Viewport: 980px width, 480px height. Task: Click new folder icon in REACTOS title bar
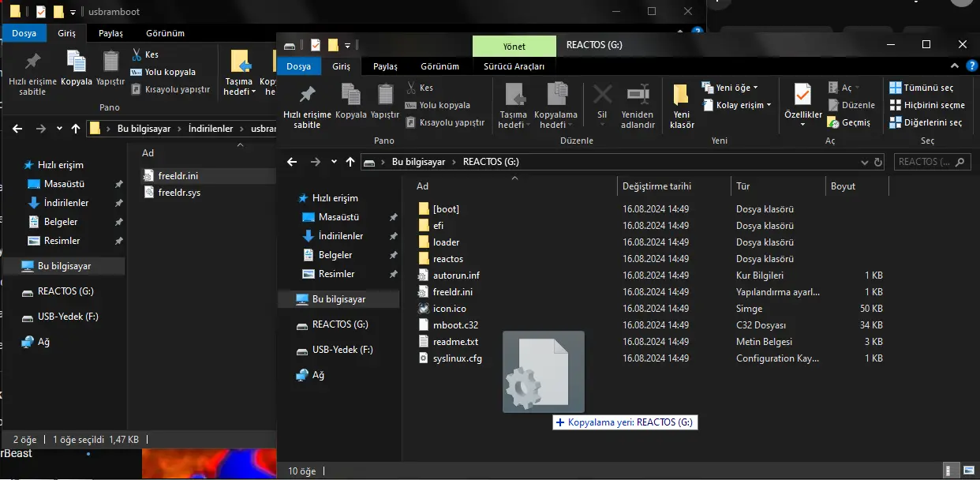(x=333, y=45)
